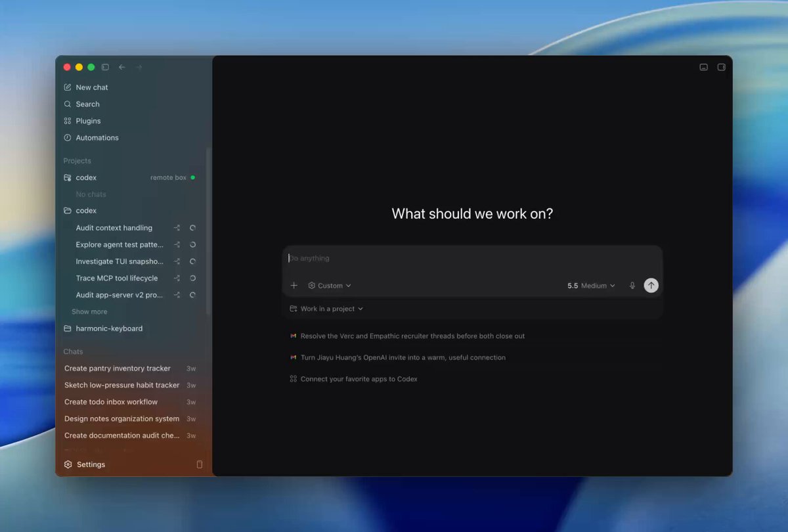Open the Trace MCP tool lifecycle chat
Image resolution: width=788 pixels, height=532 pixels.
point(116,278)
